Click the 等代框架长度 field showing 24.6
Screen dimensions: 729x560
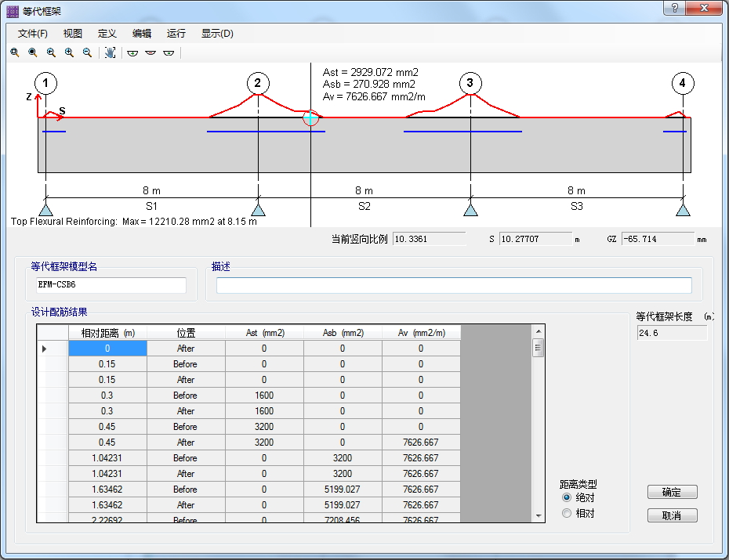coord(673,333)
